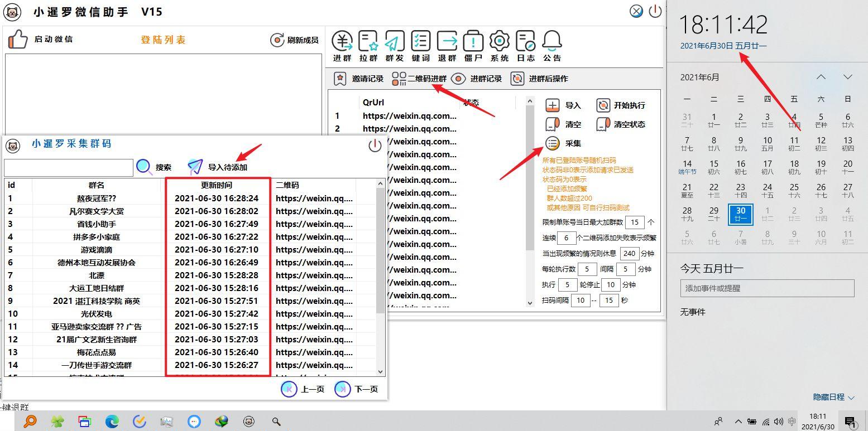Click the volume icon in system tray
The width and height of the screenshot is (868, 431).
[x=779, y=422]
